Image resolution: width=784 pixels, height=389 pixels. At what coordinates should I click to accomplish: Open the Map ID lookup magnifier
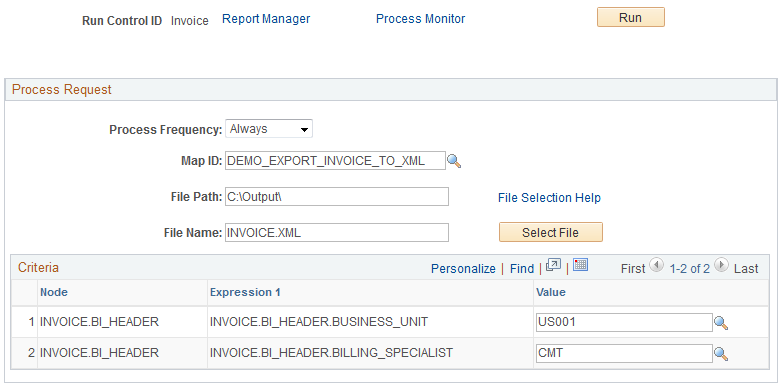coord(454,161)
